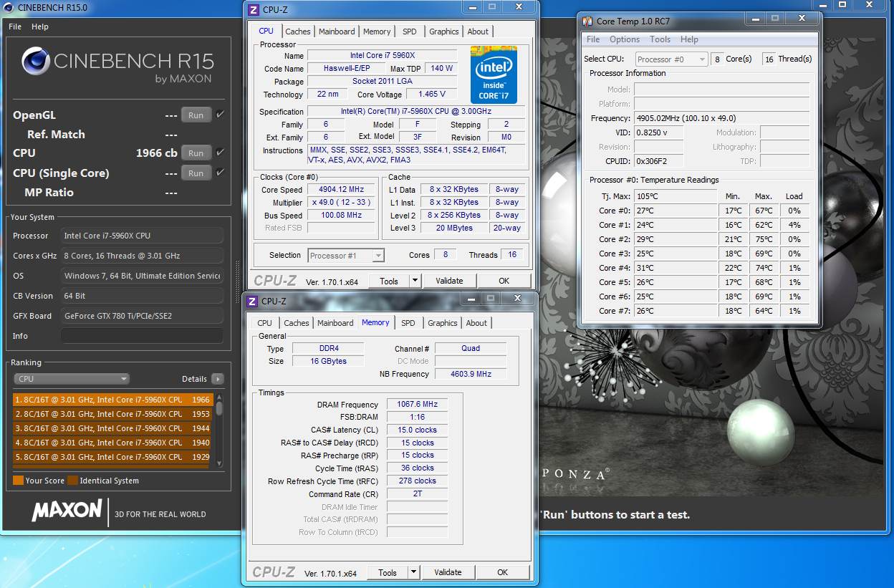Click the Cinebench sphere logo

pyautogui.click(x=35, y=61)
